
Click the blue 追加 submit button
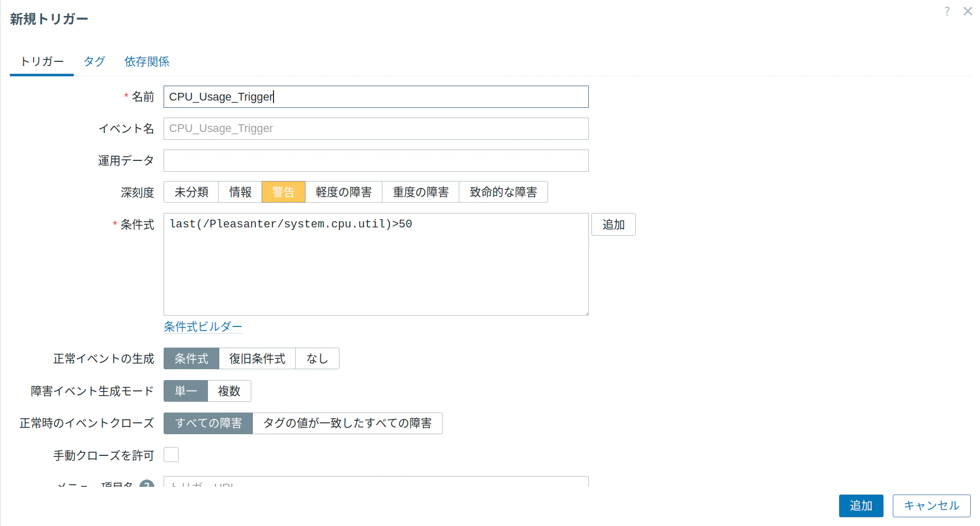click(861, 506)
